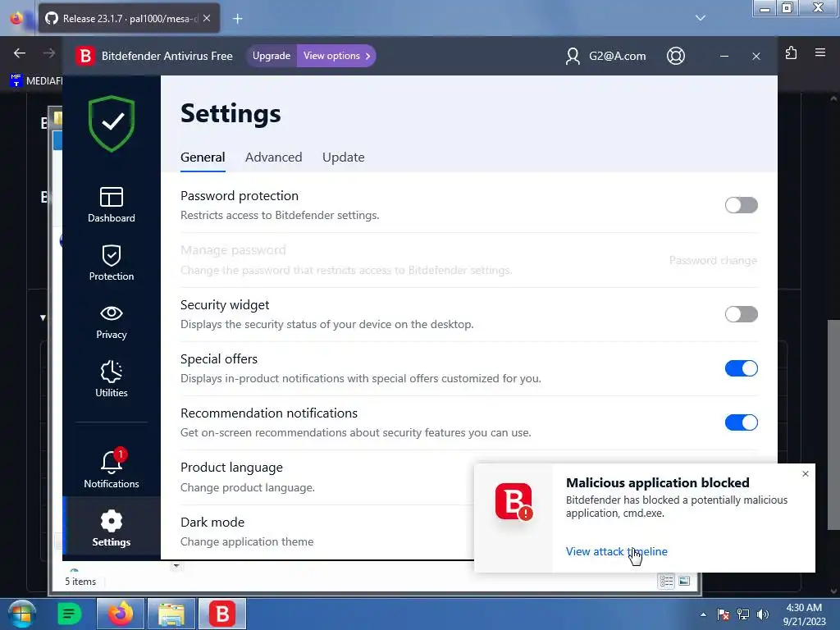Switch to the General settings tab
The width and height of the screenshot is (840, 630).
pyautogui.click(x=203, y=157)
